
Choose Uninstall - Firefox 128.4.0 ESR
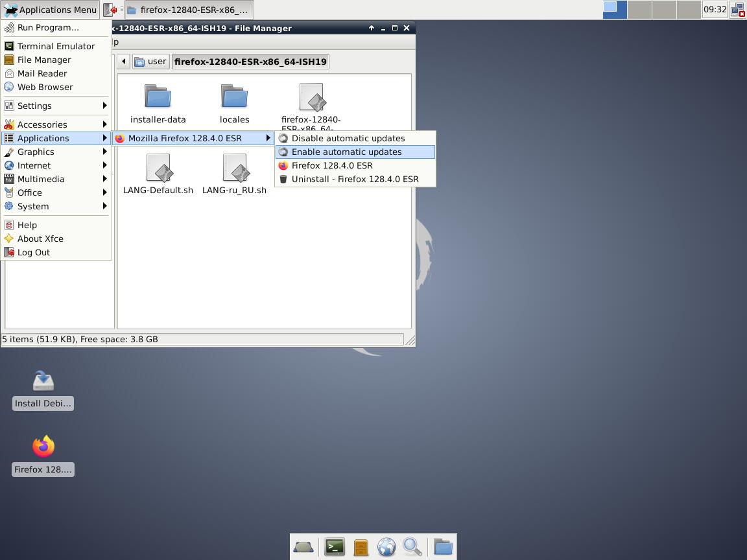[x=355, y=179]
